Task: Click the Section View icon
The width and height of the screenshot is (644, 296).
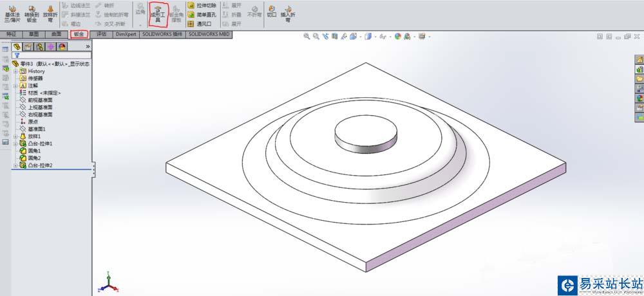Action: 334,37
